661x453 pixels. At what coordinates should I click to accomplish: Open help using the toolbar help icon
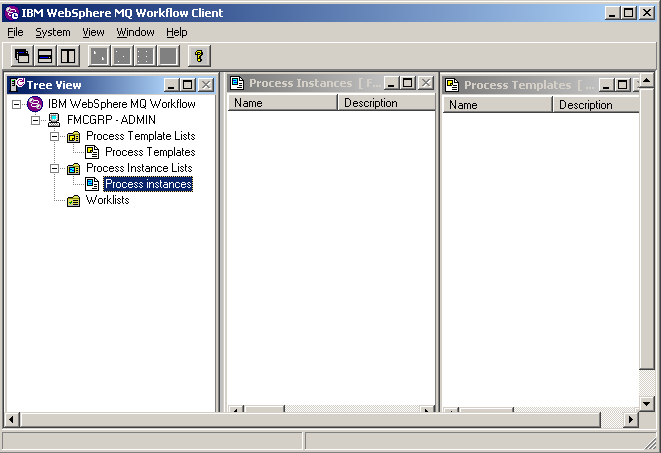click(197, 56)
